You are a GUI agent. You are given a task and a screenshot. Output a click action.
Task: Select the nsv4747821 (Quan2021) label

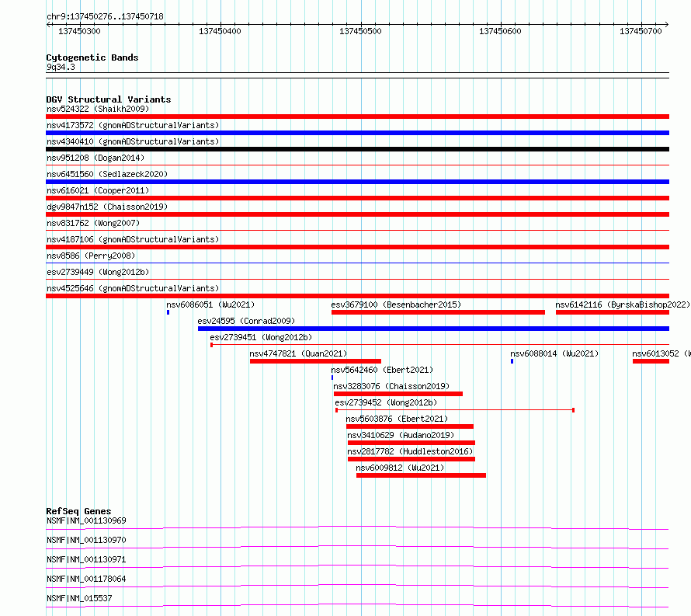[x=298, y=353]
